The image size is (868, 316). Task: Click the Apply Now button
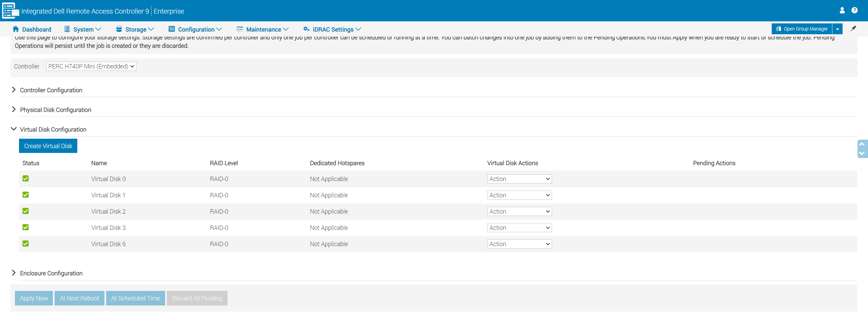click(x=34, y=298)
